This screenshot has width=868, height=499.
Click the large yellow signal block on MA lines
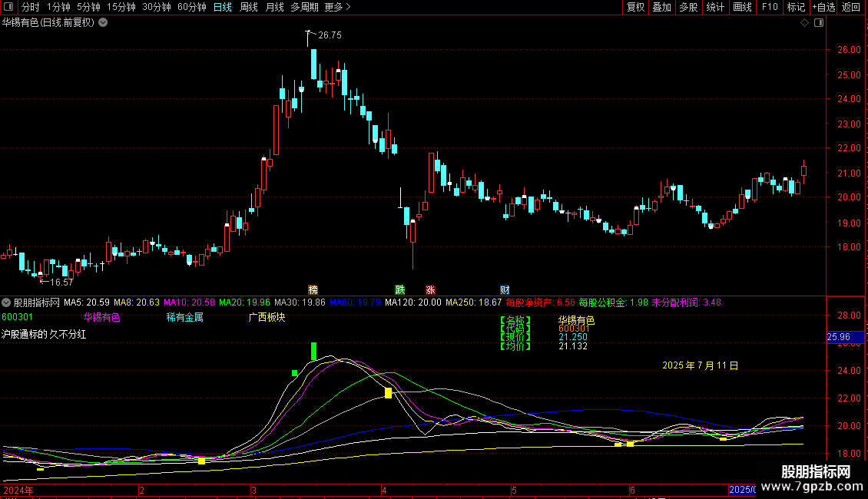[x=388, y=393]
